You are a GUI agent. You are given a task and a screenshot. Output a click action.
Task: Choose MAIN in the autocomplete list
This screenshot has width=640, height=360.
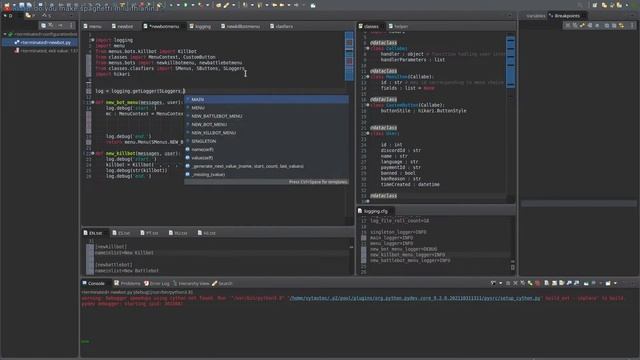[267, 99]
